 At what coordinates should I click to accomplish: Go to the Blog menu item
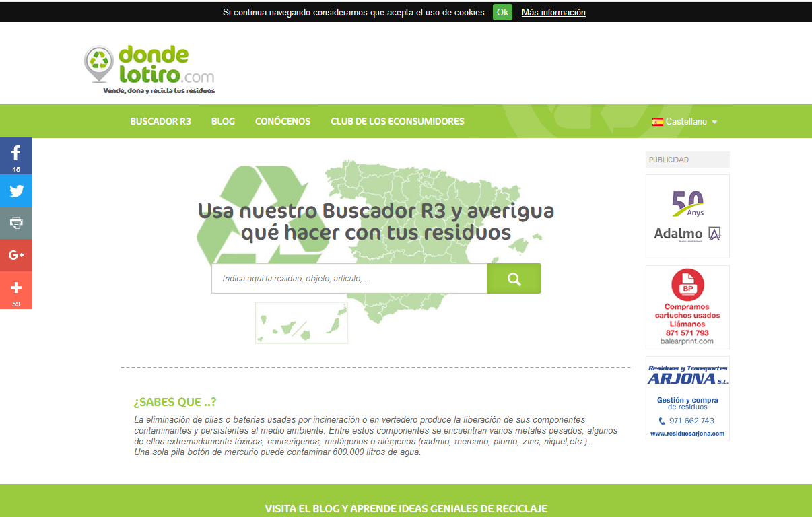[x=223, y=122]
